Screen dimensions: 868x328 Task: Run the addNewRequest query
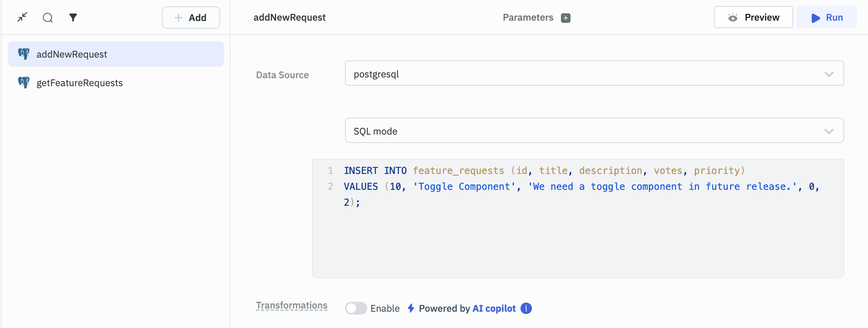pos(827,17)
